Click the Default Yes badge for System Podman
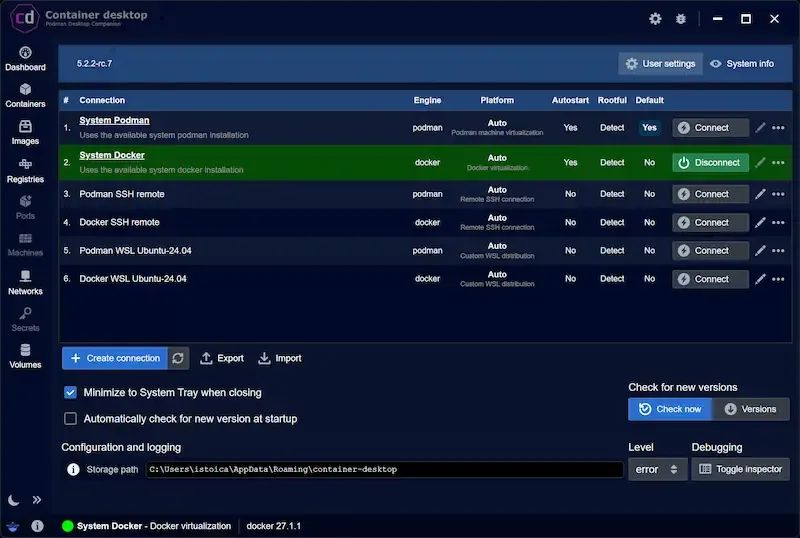The height and width of the screenshot is (538, 800). coord(649,128)
